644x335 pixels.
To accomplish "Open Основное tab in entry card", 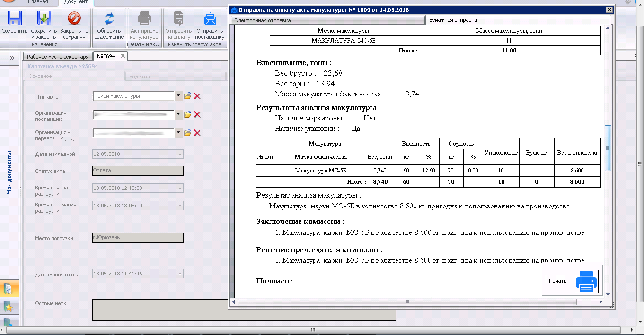I will tap(73, 76).
